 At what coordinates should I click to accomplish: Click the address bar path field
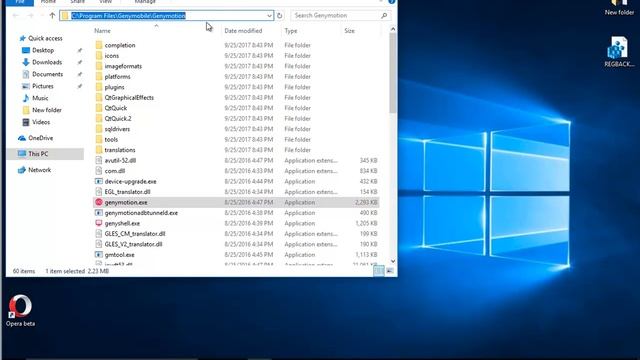pos(167,16)
